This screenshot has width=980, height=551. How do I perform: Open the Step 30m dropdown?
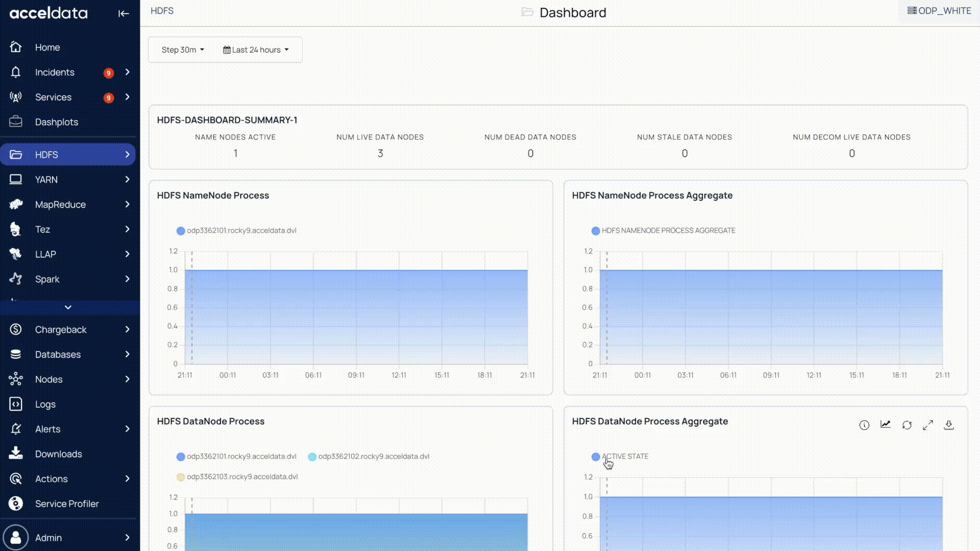coord(183,50)
